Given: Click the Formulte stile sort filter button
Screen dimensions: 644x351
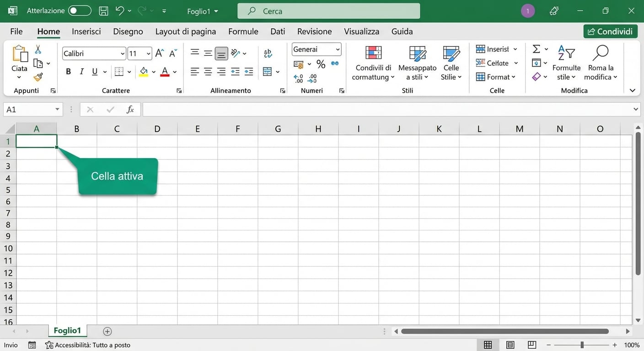Looking at the screenshot, I should [x=566, y=63].
